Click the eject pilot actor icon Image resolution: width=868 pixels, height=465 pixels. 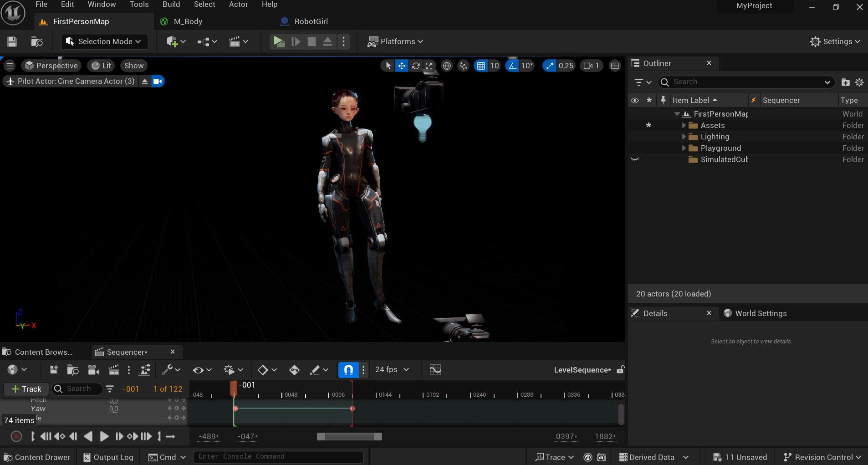(144, 81)
